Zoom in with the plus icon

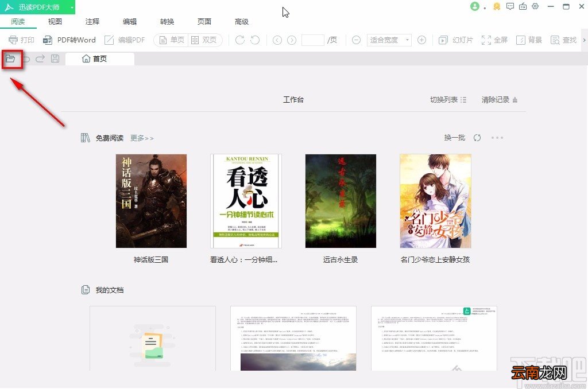(421, 40)
